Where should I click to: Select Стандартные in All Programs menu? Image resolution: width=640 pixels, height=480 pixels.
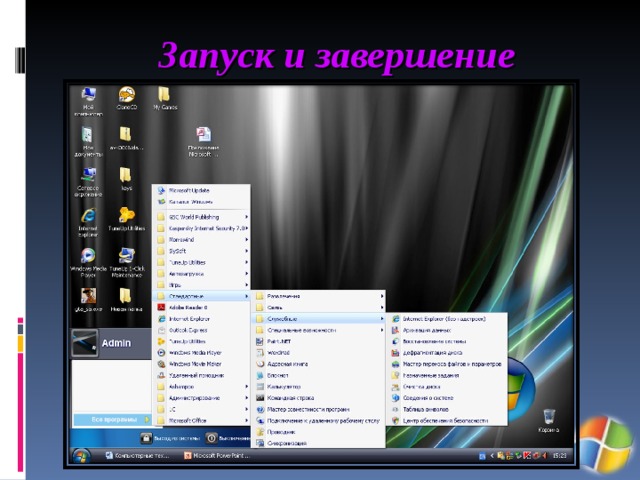[203, 296]
